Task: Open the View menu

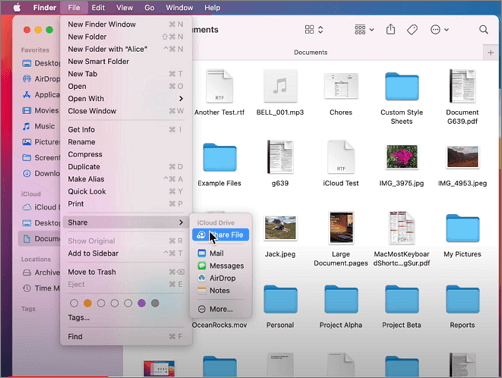Action: point(124,7)
